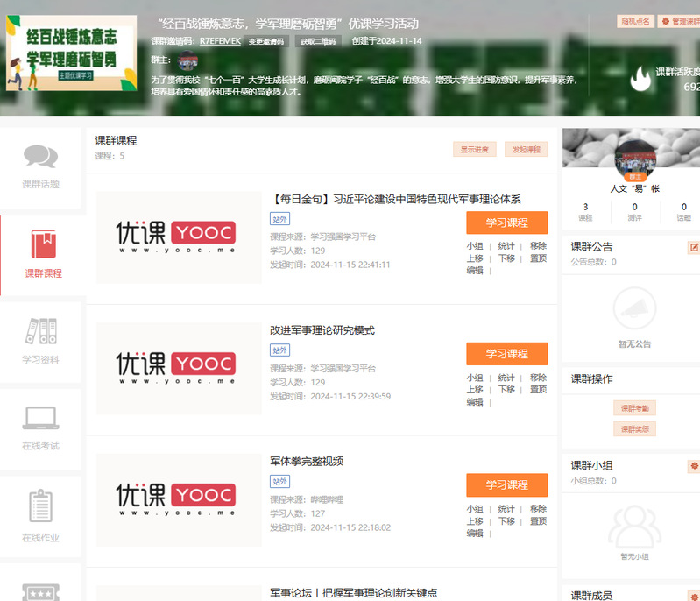Open 军事论坛 把握军事理论创新关键点 title

(x=354, y=593)
